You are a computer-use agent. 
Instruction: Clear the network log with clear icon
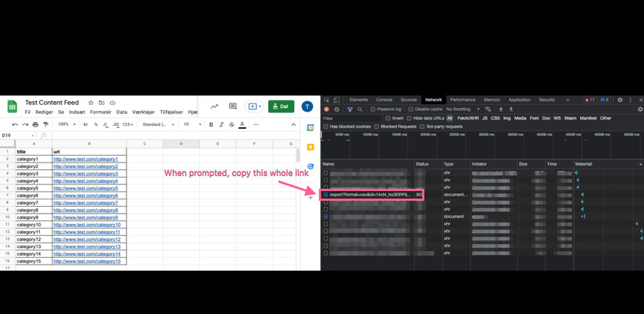(x=336, y=109)
